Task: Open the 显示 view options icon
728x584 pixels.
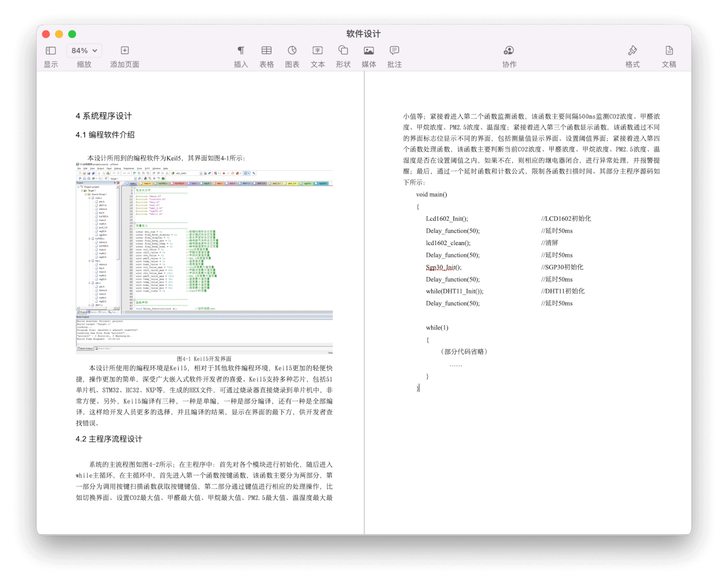Action: [51, 50]
